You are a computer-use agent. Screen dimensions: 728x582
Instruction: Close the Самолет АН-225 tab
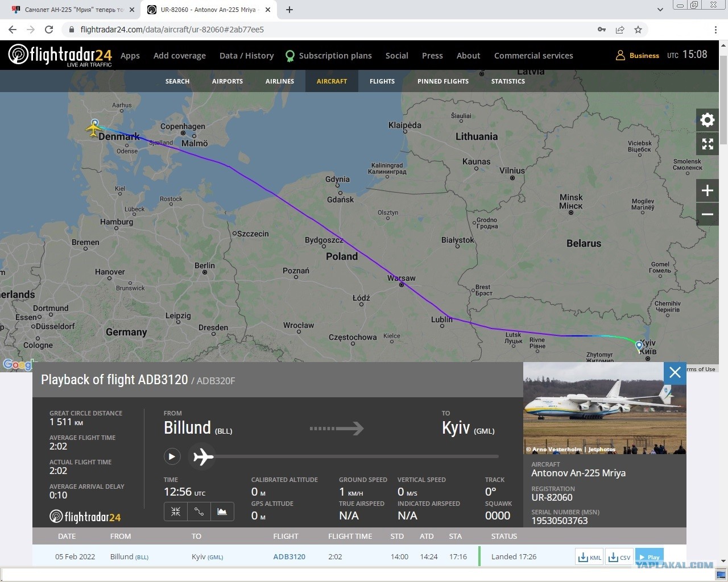click(x=132, y=10)
